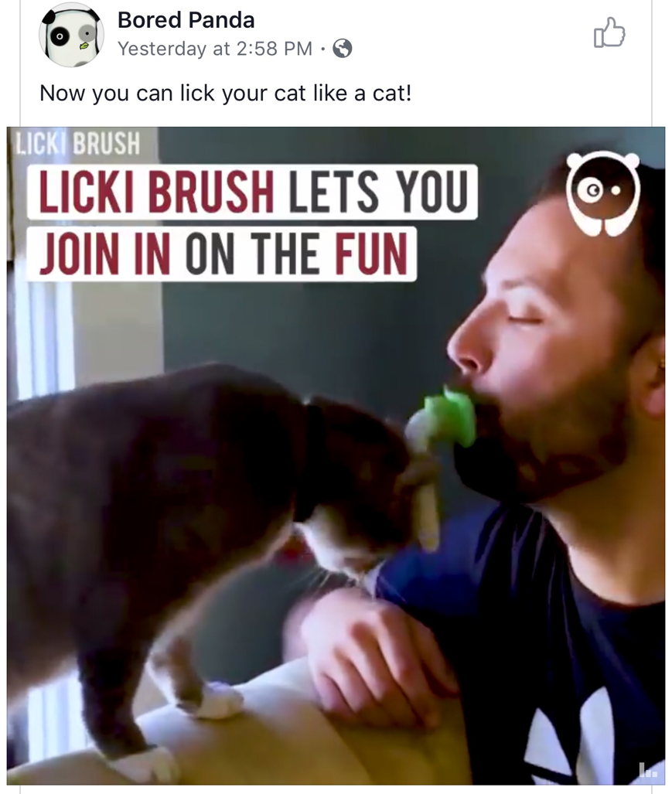Like the page with thumbs-up icon
The image size is (672, 794).
coord(609,32)
